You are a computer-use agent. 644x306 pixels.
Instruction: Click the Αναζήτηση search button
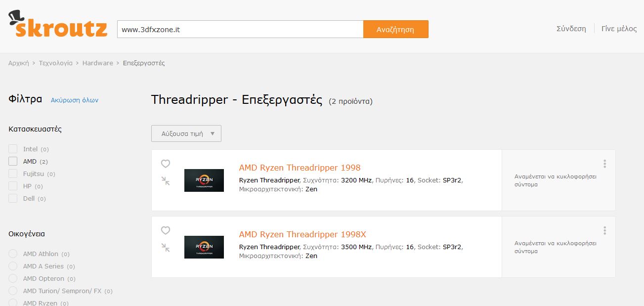click(396, 29)
